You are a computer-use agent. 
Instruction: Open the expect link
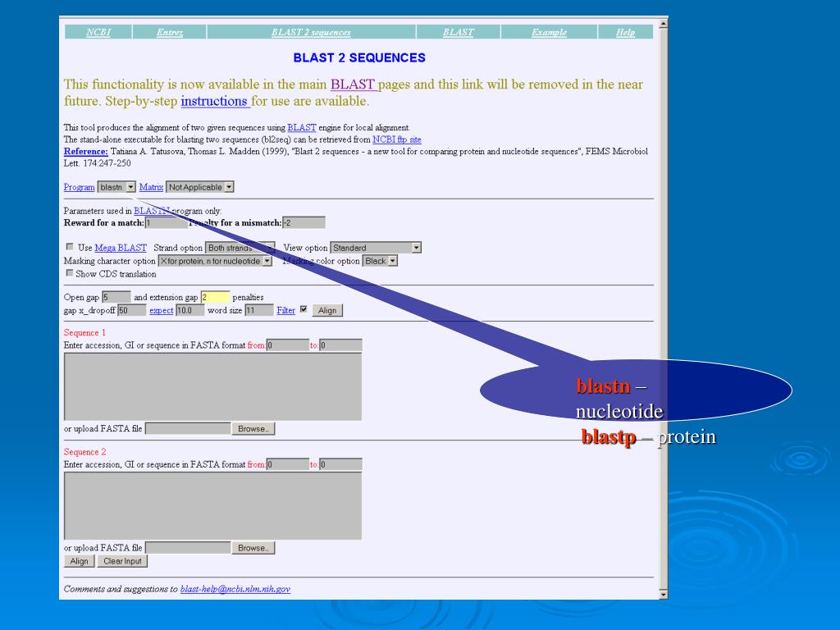(x=162, y=311)
